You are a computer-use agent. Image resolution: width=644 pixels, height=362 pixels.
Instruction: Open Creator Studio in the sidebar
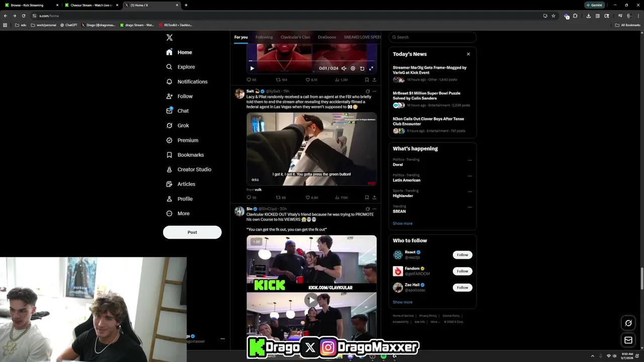(x=189, y=169)
